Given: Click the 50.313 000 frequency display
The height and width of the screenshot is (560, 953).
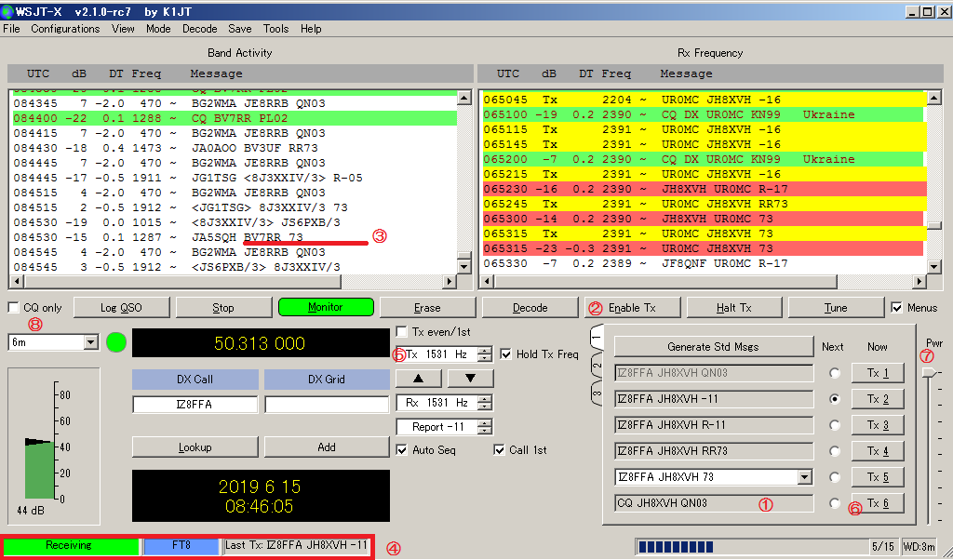Looking at the screenshot, I should pos(261,343).
